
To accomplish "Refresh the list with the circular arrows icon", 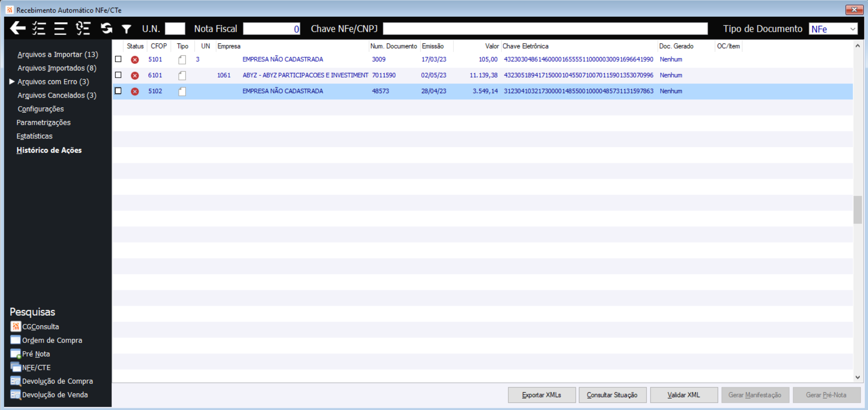I will click(106, 29).
